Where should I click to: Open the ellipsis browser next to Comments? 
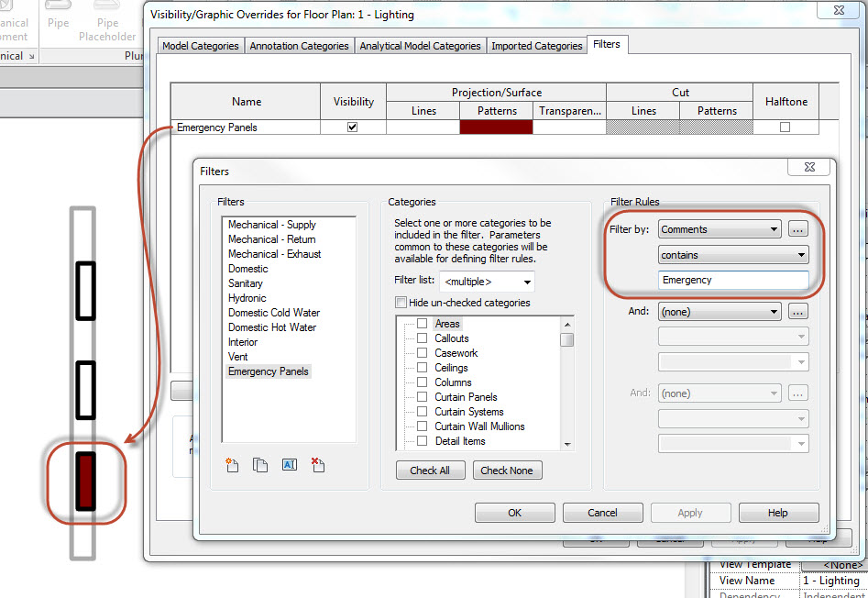point(797,229)
